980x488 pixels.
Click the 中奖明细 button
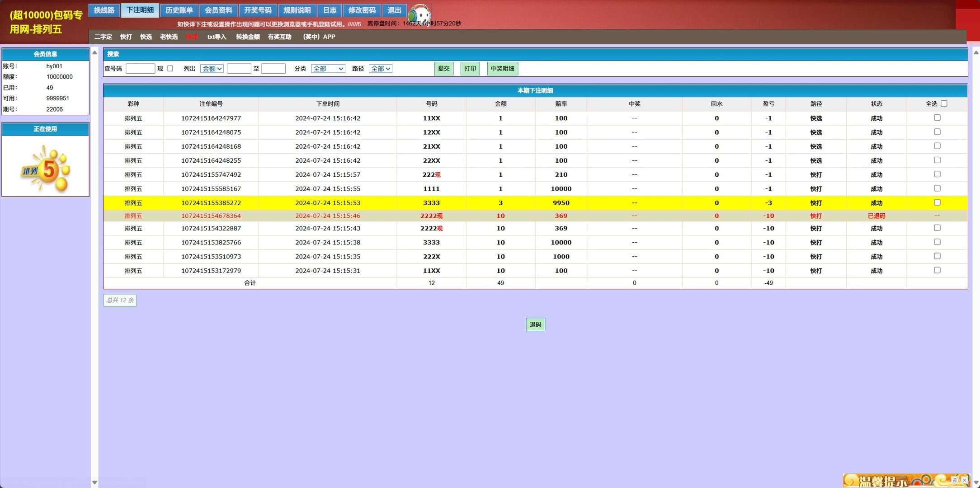[x=502, y=69]
